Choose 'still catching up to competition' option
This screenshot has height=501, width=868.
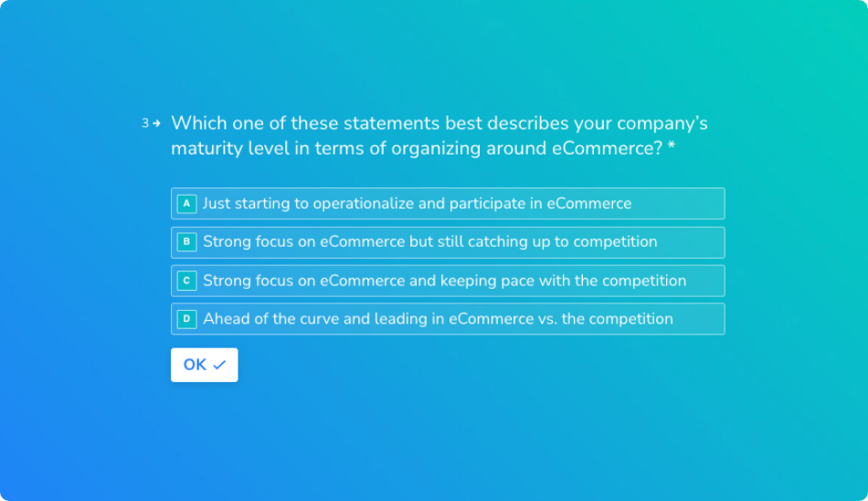[448, 242]
